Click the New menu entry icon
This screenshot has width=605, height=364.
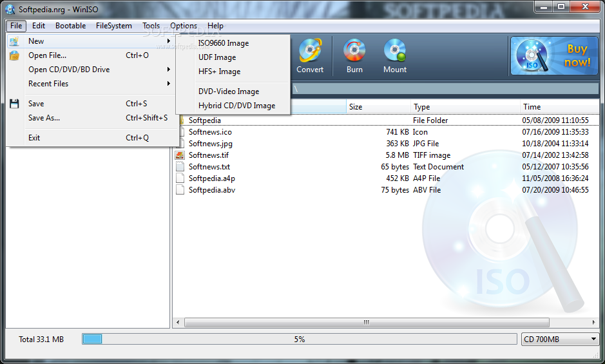click(x=14, y=41)
